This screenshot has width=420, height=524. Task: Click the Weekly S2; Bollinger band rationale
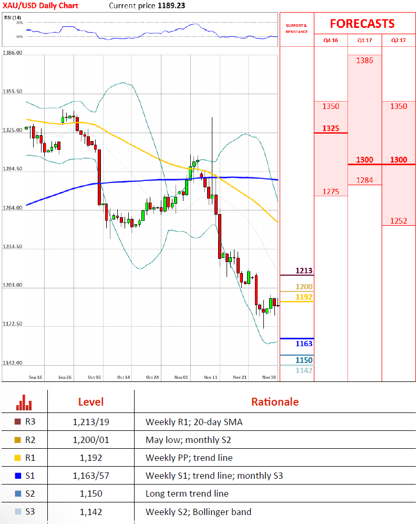(x=198, y=511)
